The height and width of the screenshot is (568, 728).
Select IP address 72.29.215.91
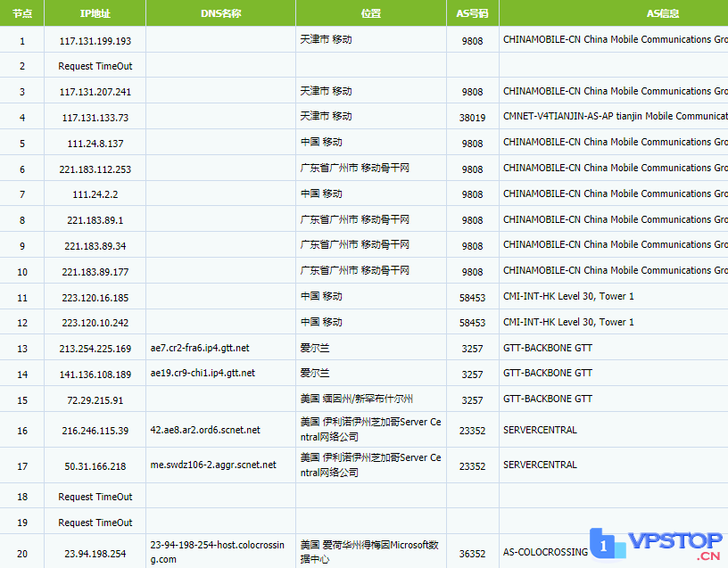click(95, 400)
